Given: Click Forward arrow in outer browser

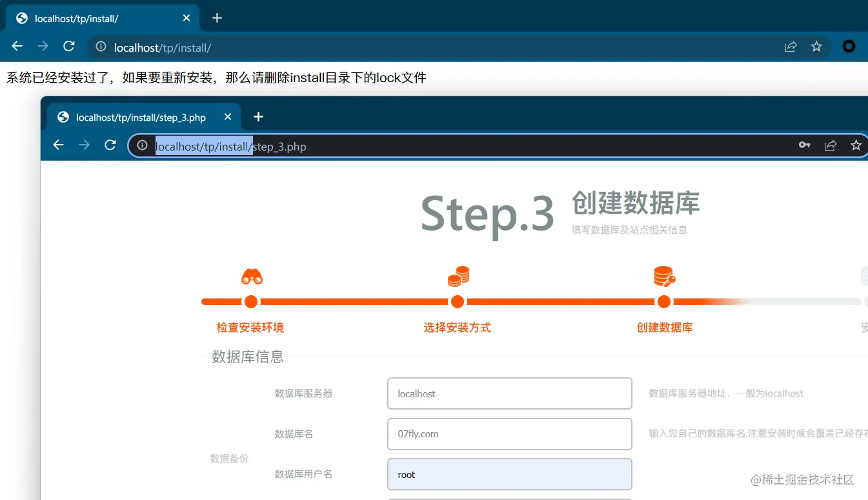Looking at the screenshot, I should [43, 47].
